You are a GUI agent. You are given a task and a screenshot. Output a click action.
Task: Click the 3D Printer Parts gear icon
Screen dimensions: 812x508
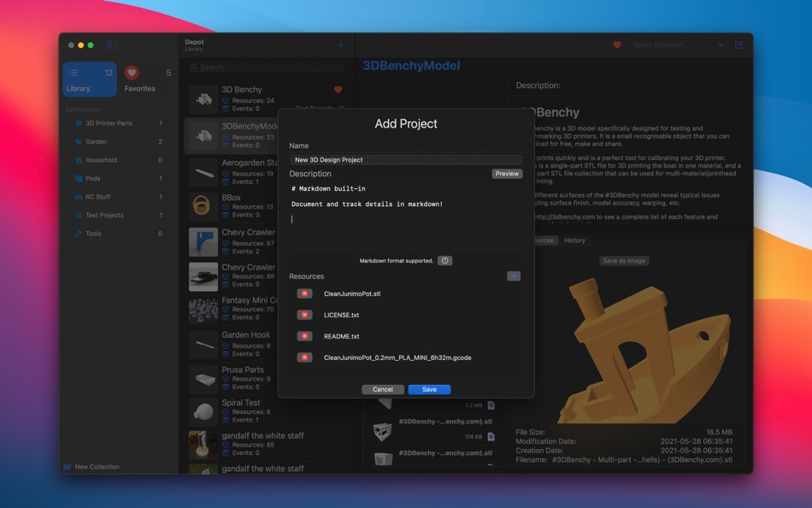(79, 123)
